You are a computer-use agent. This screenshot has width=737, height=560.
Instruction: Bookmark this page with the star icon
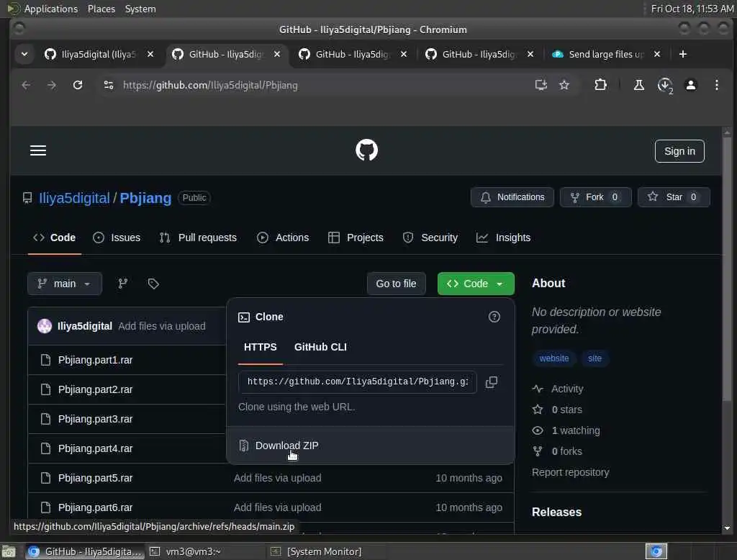564,85
